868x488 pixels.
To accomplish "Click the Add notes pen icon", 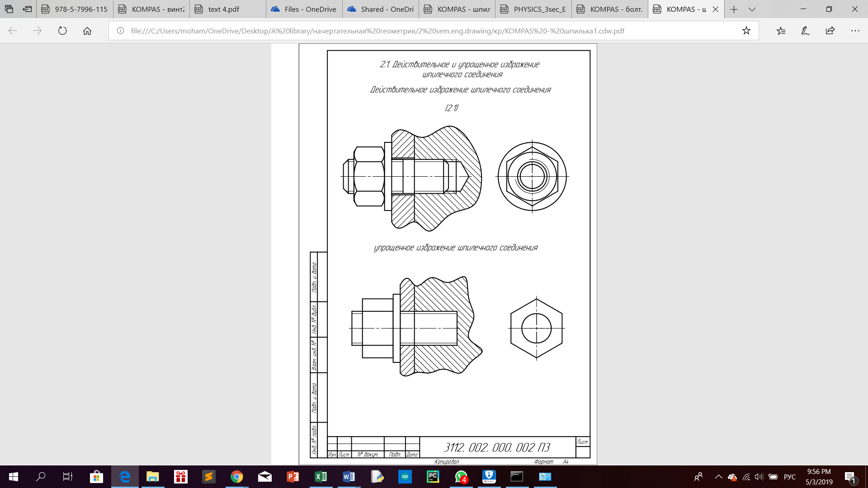I will (x=805, y=31).
